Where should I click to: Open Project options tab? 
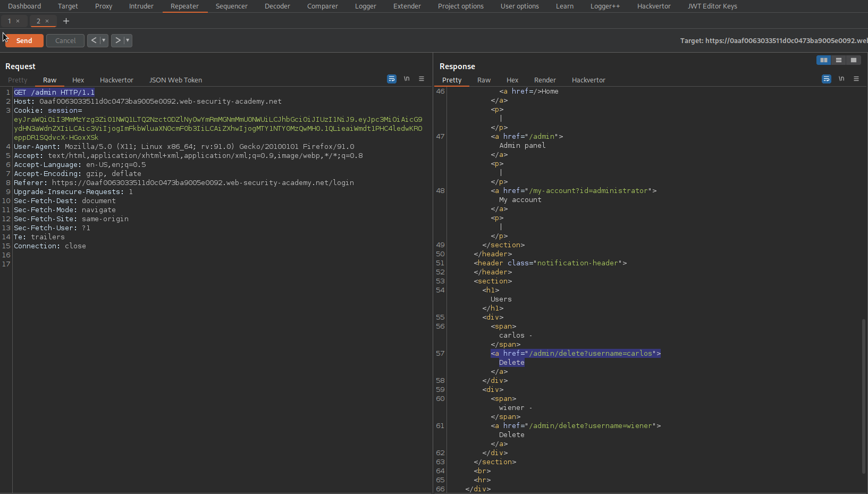[461, 6]
